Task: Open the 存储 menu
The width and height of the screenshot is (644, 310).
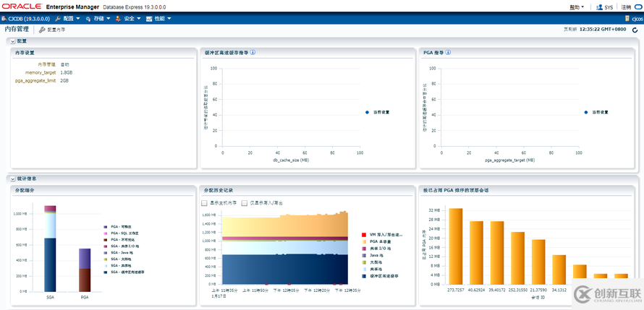Action: [x=102, y=19]
